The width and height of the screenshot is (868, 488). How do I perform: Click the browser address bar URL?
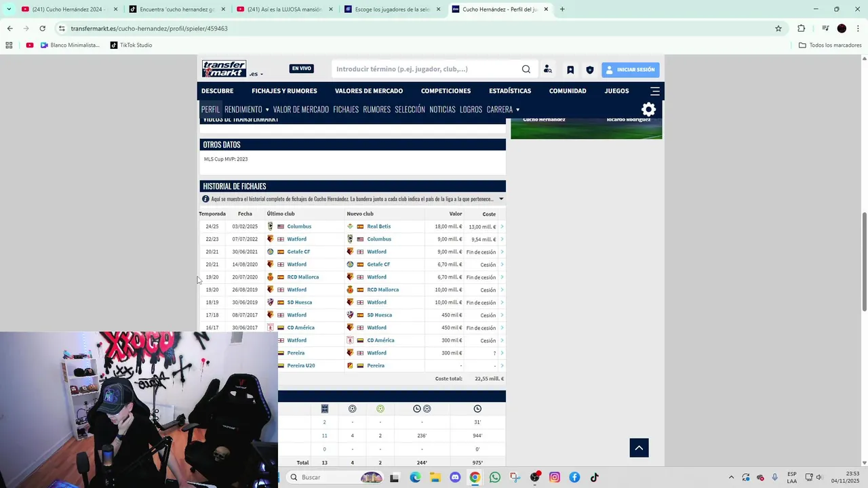point(149,28)
